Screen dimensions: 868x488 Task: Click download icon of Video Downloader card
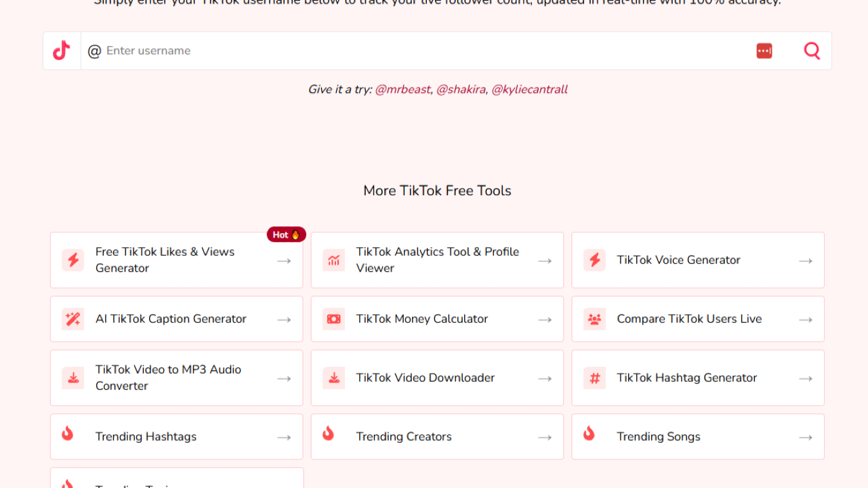point(333,378)
